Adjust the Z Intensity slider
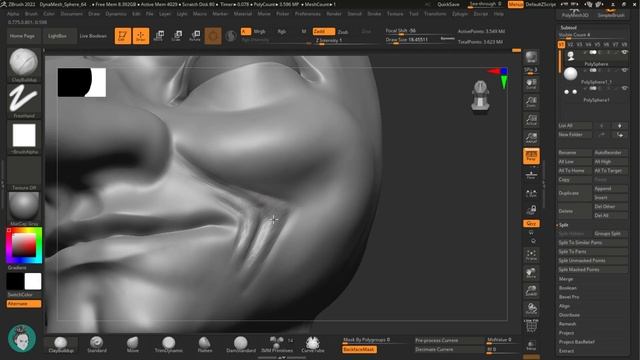Viewport: 640px width, 360px height. pos(347,41)
